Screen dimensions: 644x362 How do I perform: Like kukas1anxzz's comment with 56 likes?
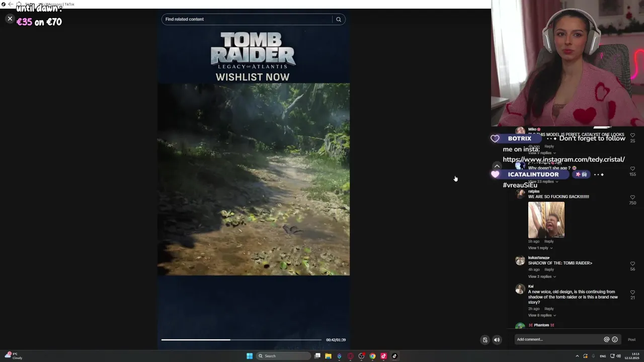[632, 263]
